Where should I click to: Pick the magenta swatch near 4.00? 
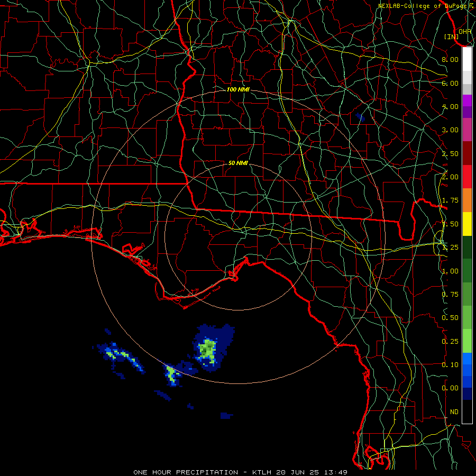pos(467,100)
